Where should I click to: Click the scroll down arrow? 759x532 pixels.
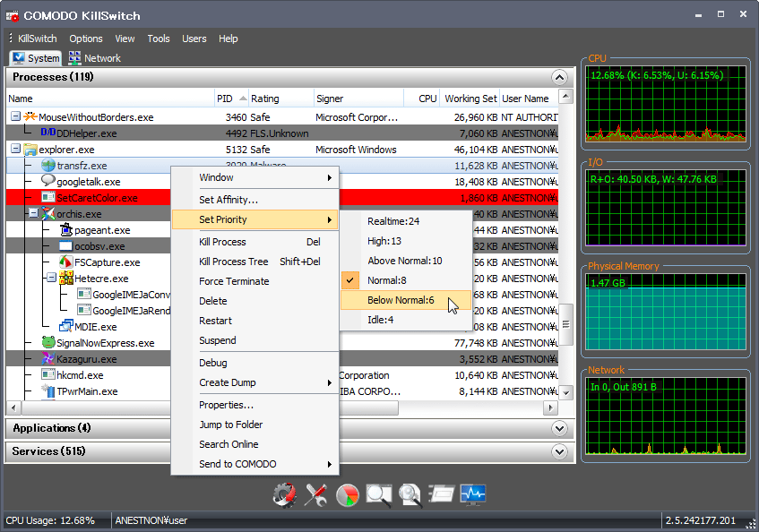(x=565, y=392)
